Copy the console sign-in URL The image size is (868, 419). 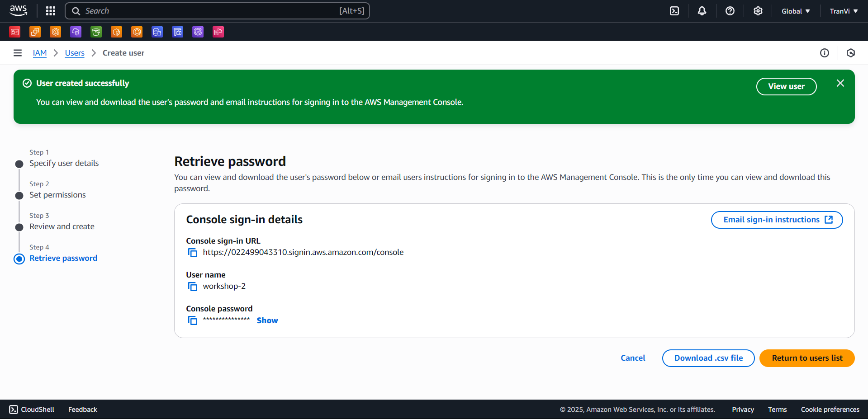pyautogui.click(x=193, y=252)
